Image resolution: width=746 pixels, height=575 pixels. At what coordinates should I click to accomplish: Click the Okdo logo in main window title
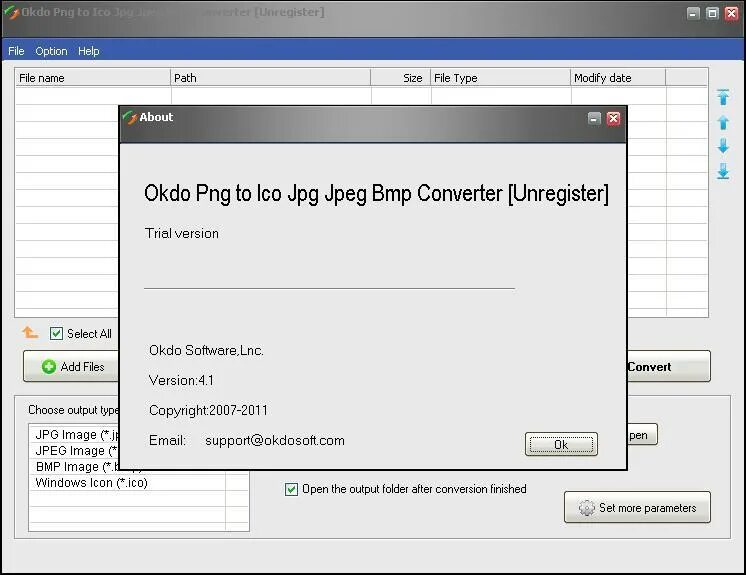tap(11, 12)
